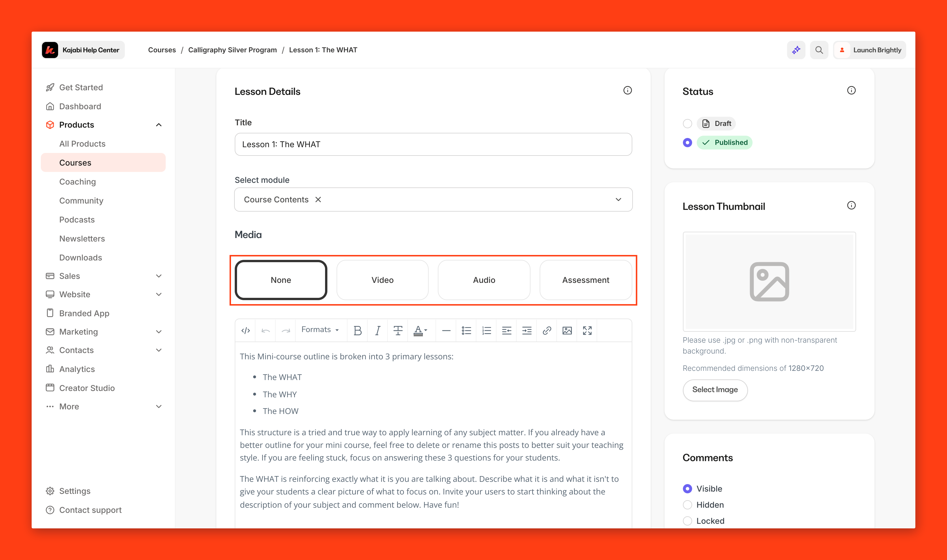Open the search icon in the header

tap(819, 50)
